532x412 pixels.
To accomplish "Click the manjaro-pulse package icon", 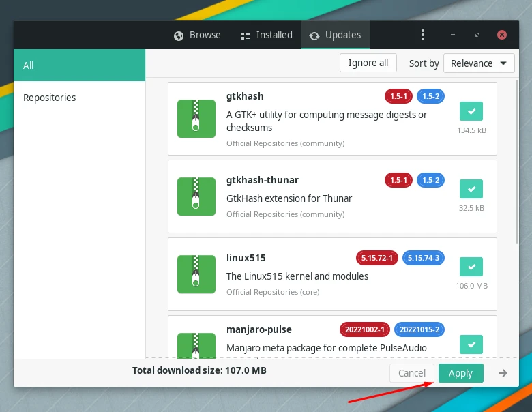I will (196, 345).
